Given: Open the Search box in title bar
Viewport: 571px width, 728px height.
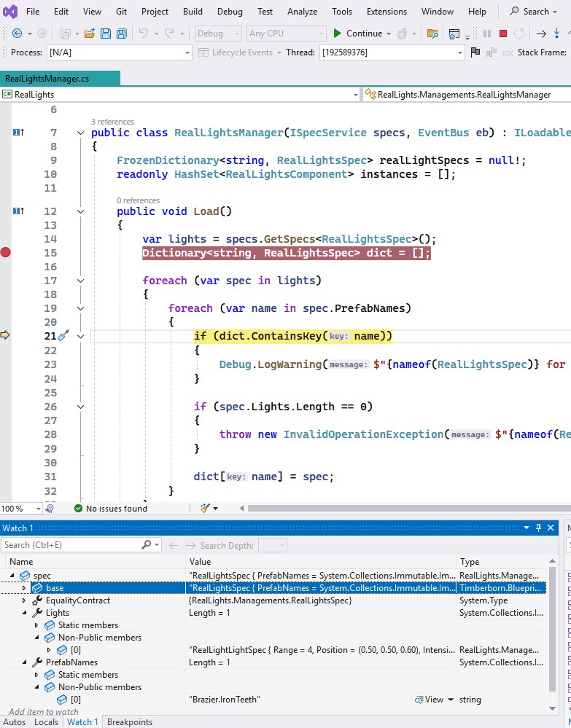Looking at the screenshot, I should point(533,11).
